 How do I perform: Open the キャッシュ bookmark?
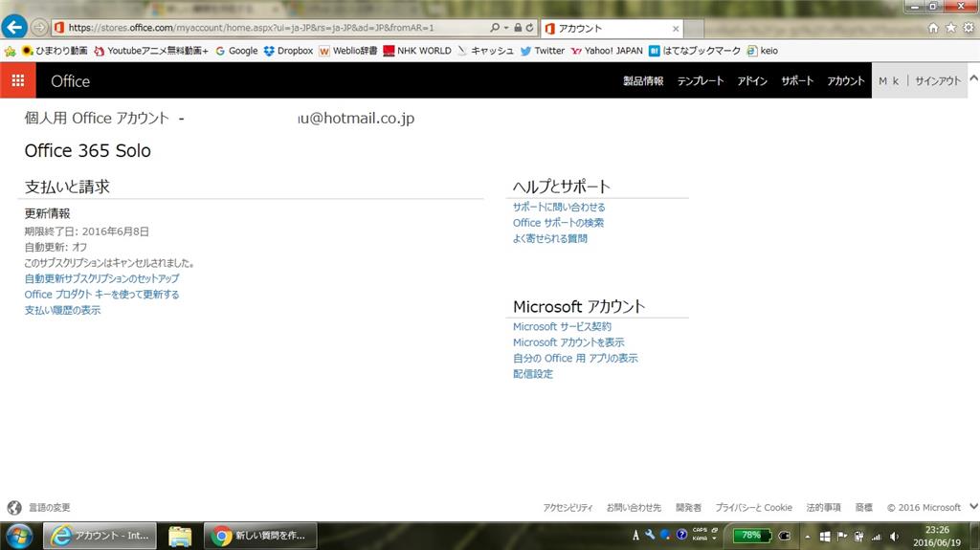[x=485, y=51]
